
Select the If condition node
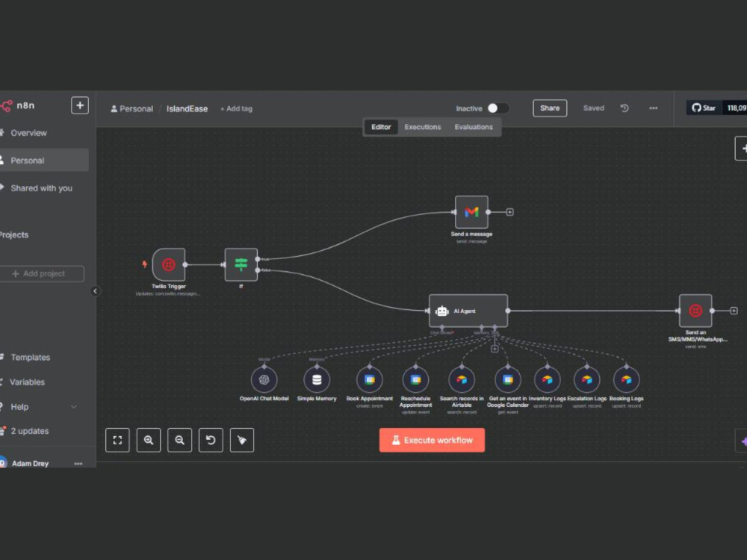point(241,264)
